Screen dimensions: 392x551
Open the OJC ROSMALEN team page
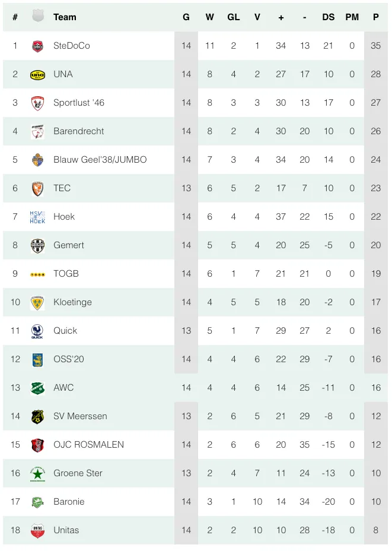[x=88, y=445]
